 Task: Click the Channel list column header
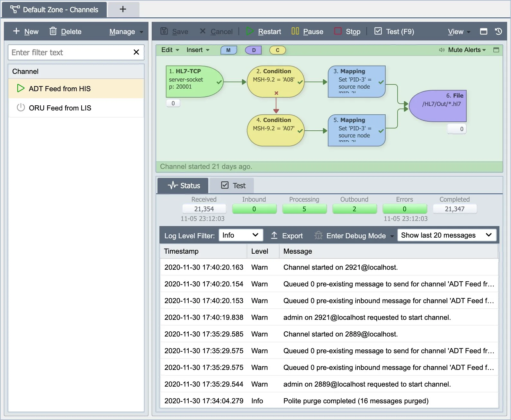(76, 71)
